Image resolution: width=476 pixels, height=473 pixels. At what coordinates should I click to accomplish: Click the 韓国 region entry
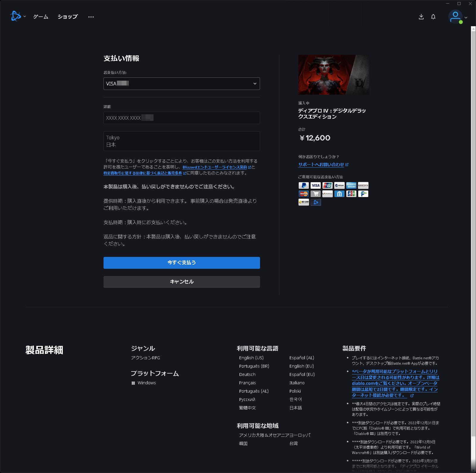[243, 444]
